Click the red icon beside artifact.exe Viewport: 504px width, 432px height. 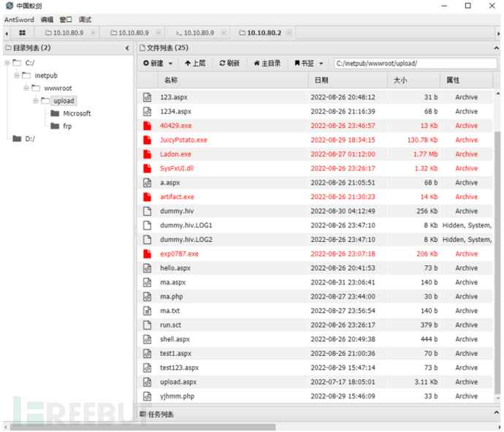[148, 197]
